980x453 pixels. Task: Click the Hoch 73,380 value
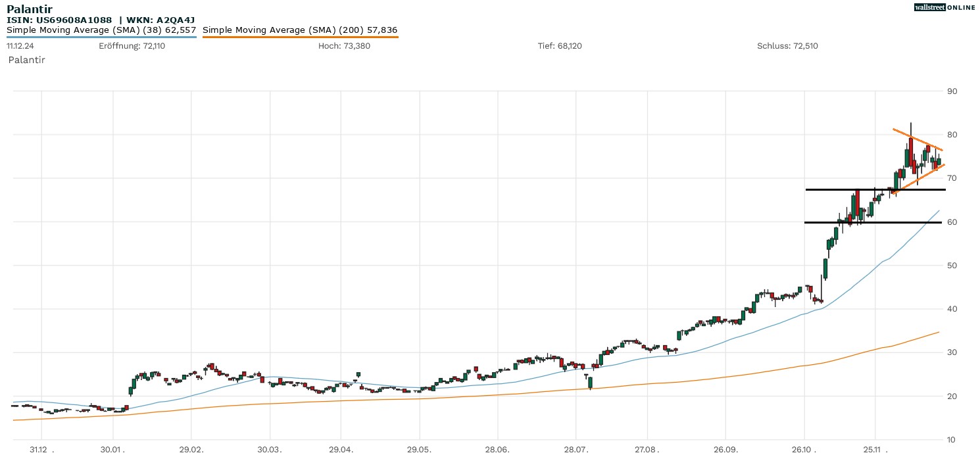pos(344,46)
